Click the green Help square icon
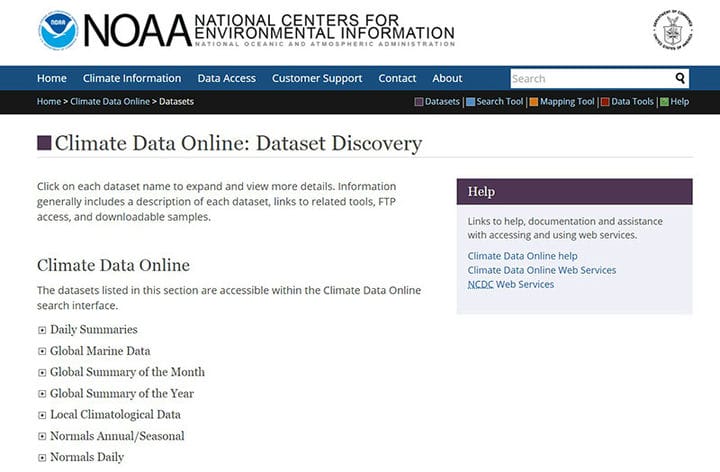This screenshot has height=472, width=720. point(664,102)
